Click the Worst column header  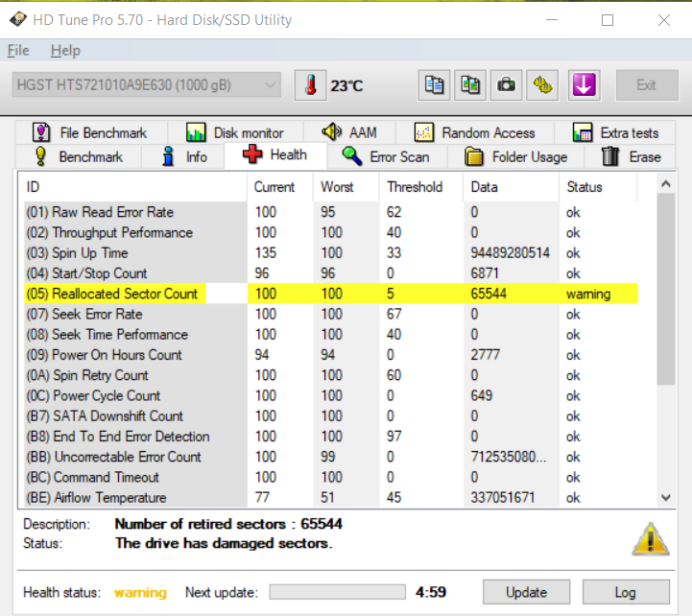[346, 187]
